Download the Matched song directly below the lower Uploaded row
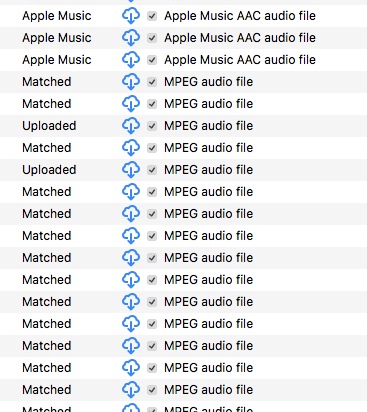 [131, 192]
